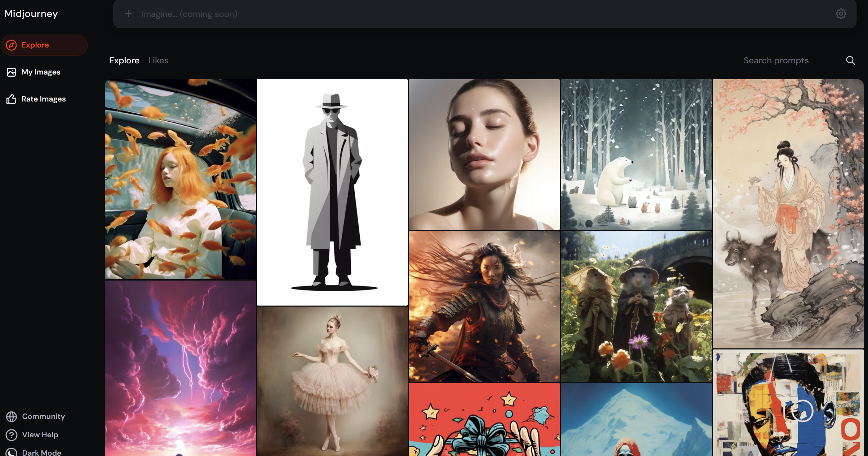
Task: Open the warrior woman artwork thumbnail
Action: pos(484,307)
